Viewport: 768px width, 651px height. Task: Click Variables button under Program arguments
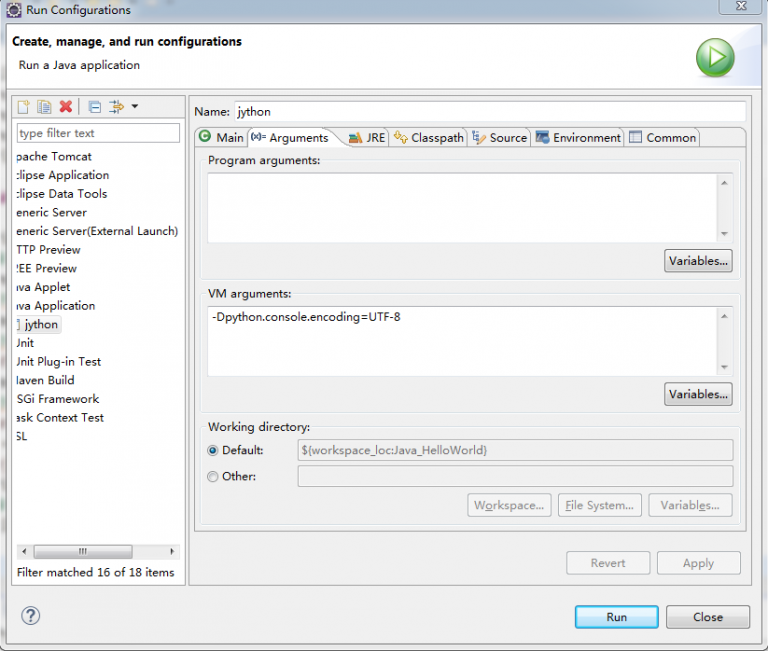point(697,261)
